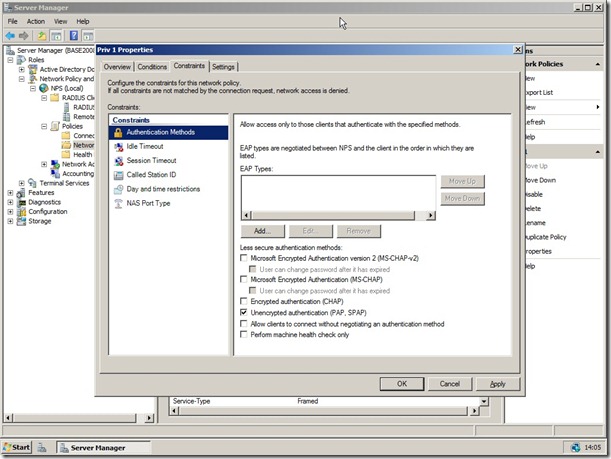The width and height of the screenshot is (611, 459).
Task: Switch to the Conditions tab
Action: [152, 67]
